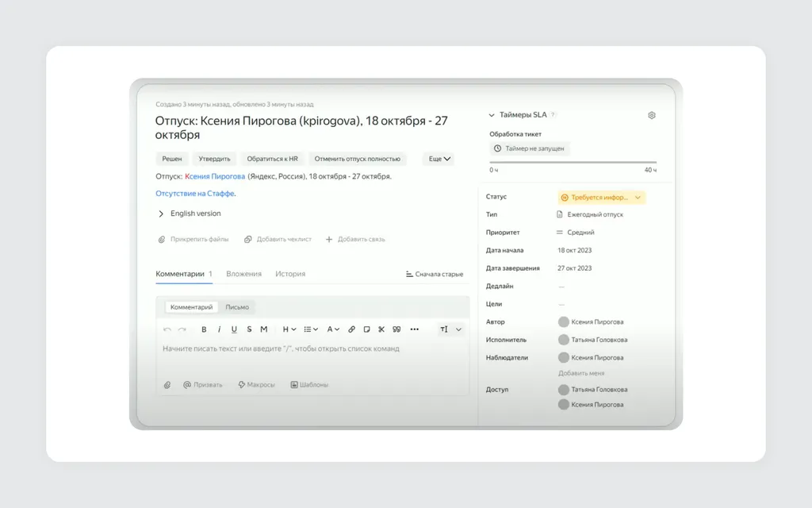Open the Отсутствие на Стаффе link
The width and height of the screenshot is (812, 508).
[x=195, y=194]
